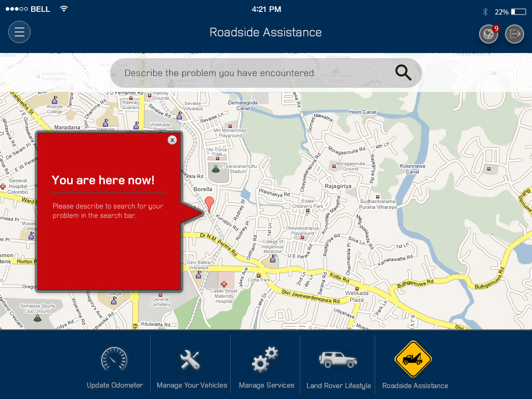The width and height of the screenshot is (532, 399).
Task: Open Land Rover Lifestyle car icon
Action: point(338,360)
